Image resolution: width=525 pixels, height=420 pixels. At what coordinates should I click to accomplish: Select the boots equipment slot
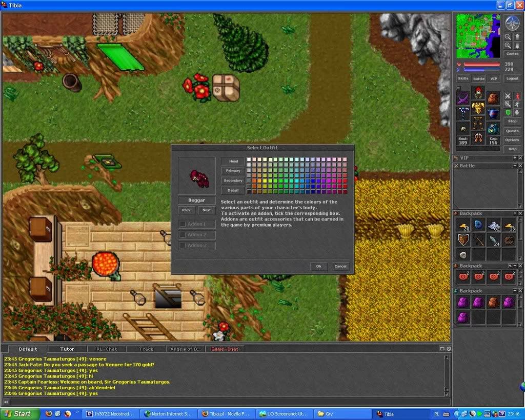[478, 138]
